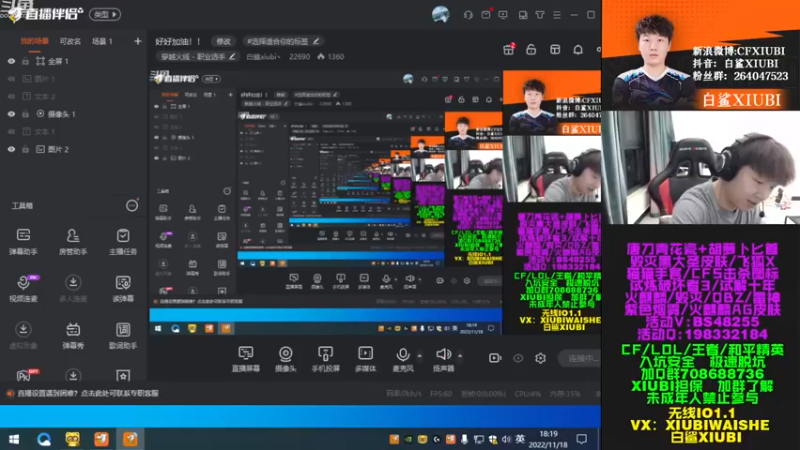This screenshot has width=800, height=450.
Task: Open the speaker volume icon in the real tray
Action: [506, 439]
